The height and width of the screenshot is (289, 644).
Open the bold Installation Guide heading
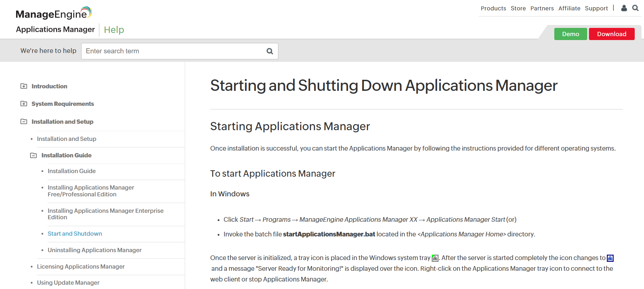pos(66,155)
